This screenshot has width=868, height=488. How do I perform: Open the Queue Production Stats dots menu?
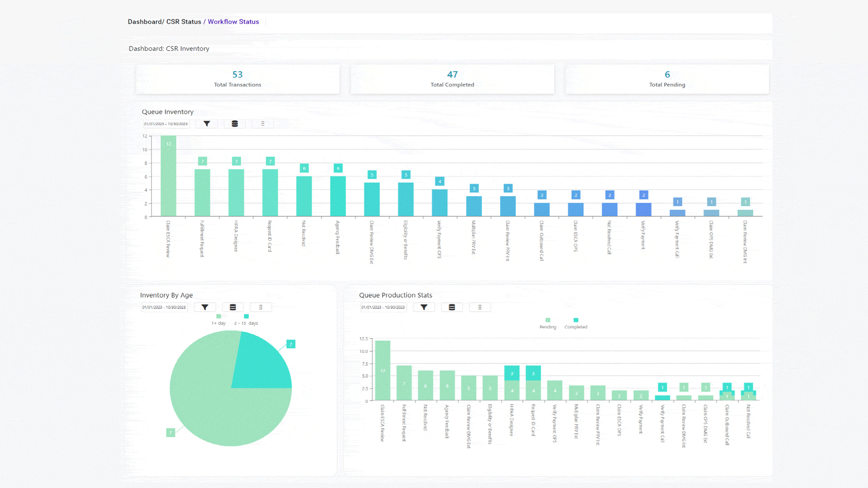click(x=480, y=307)
